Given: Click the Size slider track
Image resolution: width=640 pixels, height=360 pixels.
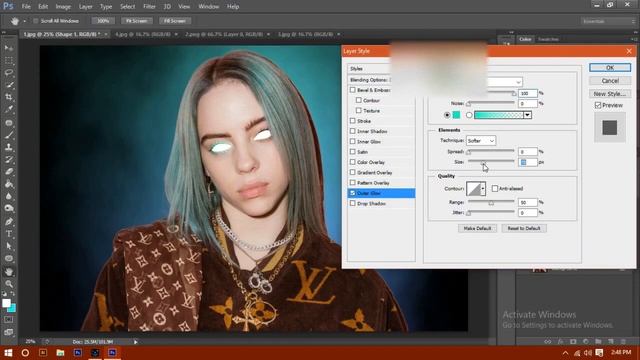Looking at the screenshot, I should coord(491,162).
